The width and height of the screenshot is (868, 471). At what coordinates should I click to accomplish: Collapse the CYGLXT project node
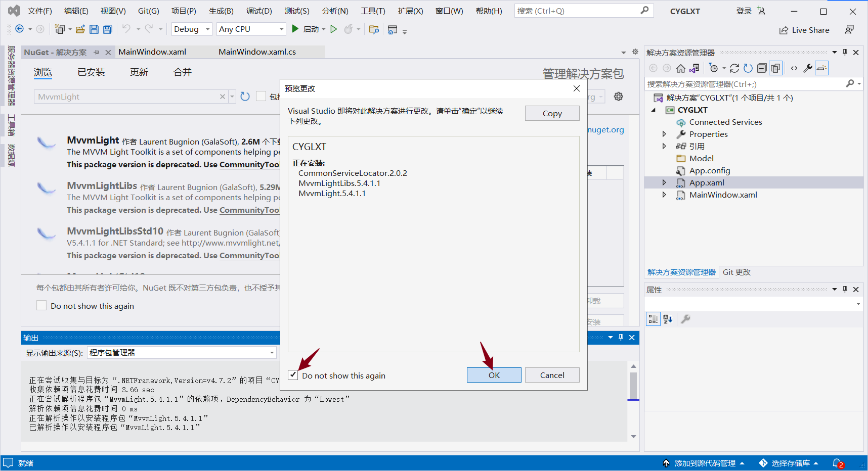654,110
